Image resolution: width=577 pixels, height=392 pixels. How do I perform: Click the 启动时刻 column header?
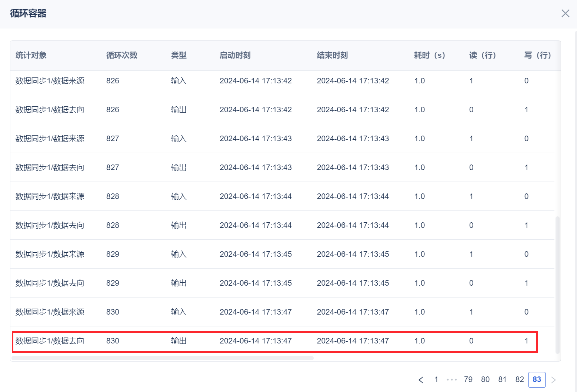tap(235, 56)
